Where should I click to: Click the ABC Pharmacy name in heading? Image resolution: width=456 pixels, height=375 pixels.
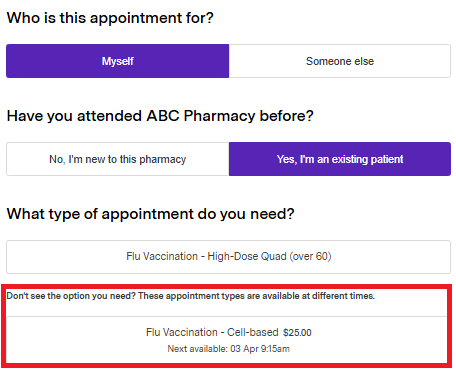click(x=201, y=116)
